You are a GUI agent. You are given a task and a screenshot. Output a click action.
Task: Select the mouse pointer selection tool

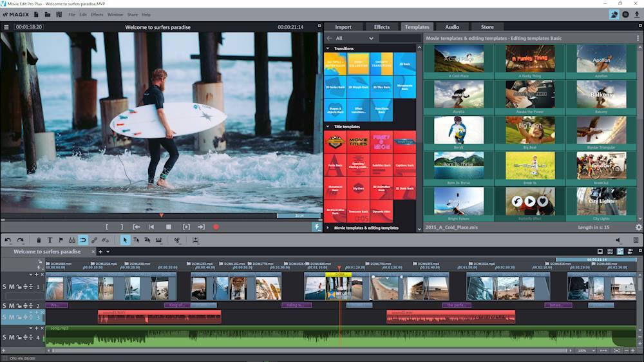tap(126, 240)
